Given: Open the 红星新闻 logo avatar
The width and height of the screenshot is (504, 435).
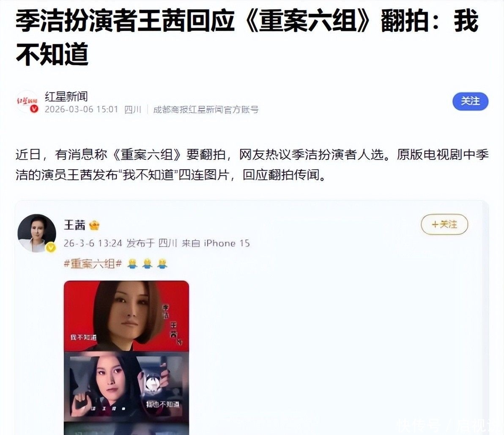Looking at the screenshot, I should coord(27,102).
